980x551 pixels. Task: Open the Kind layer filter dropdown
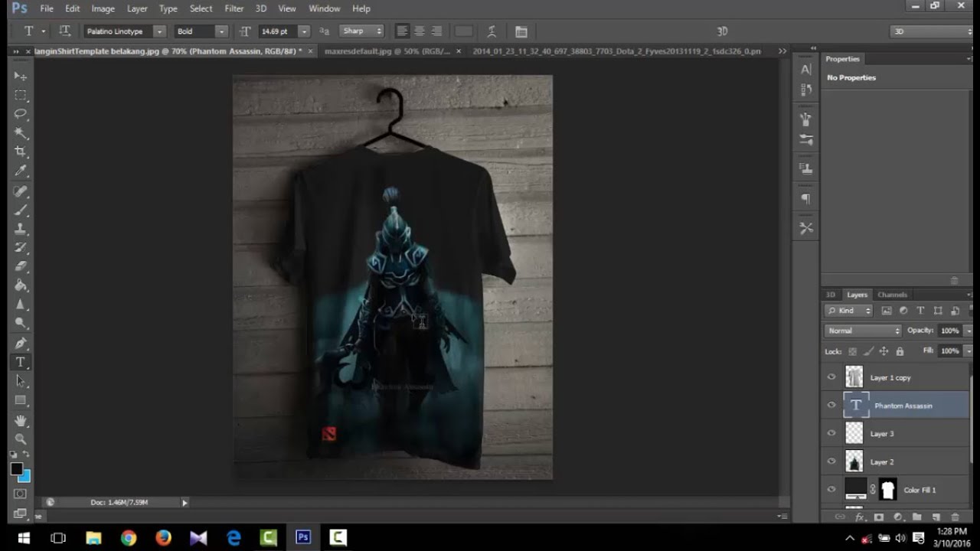click(x=848, y=311)
